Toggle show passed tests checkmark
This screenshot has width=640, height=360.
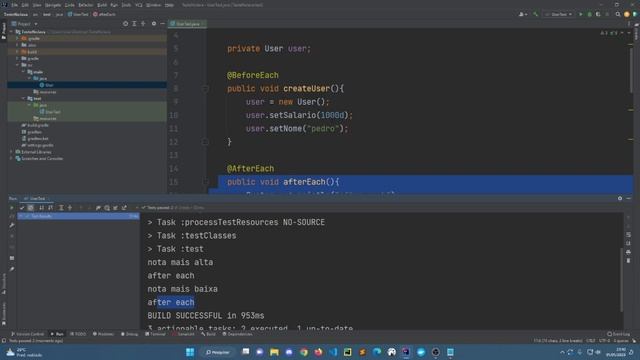click(22, 208)
